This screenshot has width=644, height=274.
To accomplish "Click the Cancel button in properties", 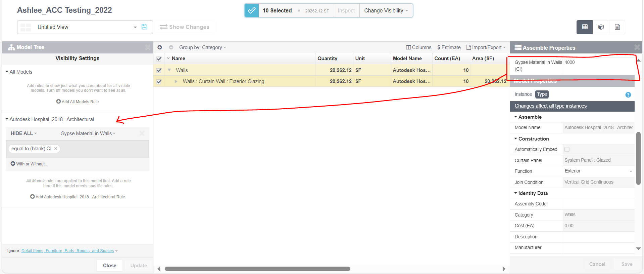I will (x=597, y=264).
